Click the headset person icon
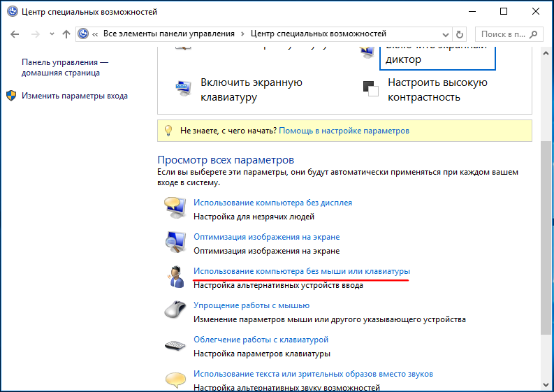The height and width of the screenshot is (392, 554). tap(176, 277)
